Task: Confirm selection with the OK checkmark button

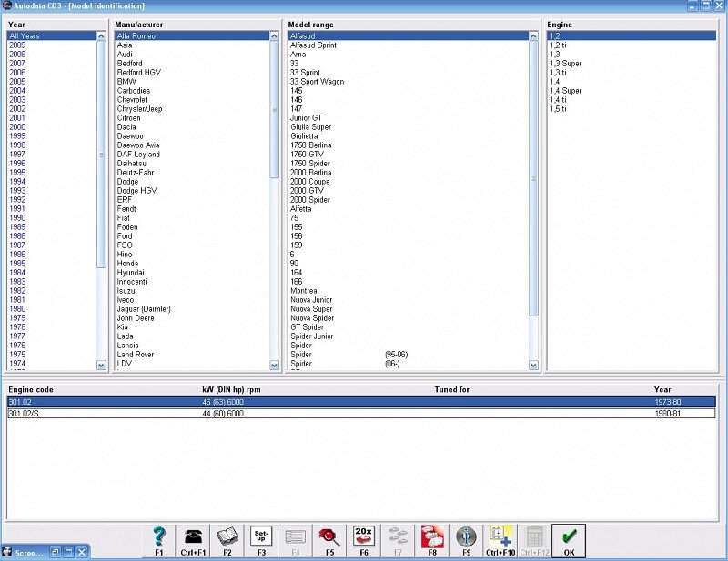Action: coord(569,541)
